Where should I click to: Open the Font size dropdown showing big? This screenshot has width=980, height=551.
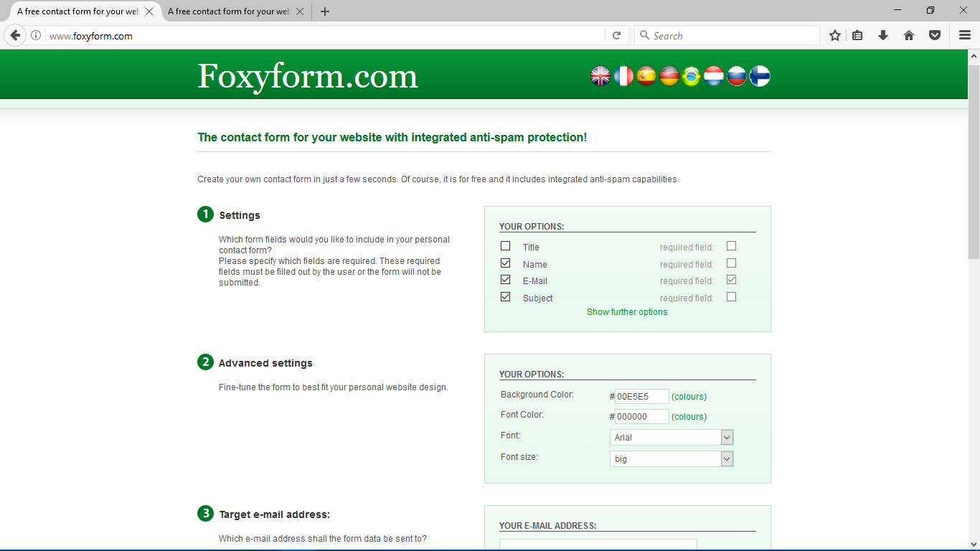672,459
